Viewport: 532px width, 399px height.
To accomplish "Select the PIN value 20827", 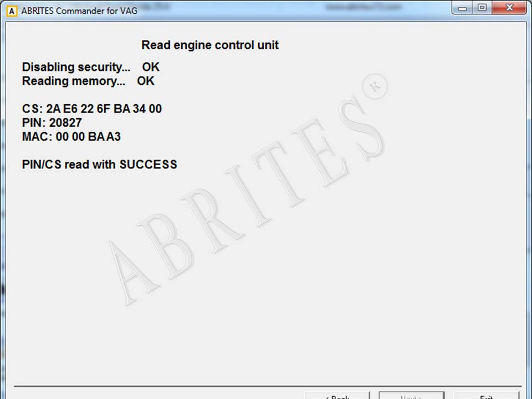I will [x=65, y=123].
